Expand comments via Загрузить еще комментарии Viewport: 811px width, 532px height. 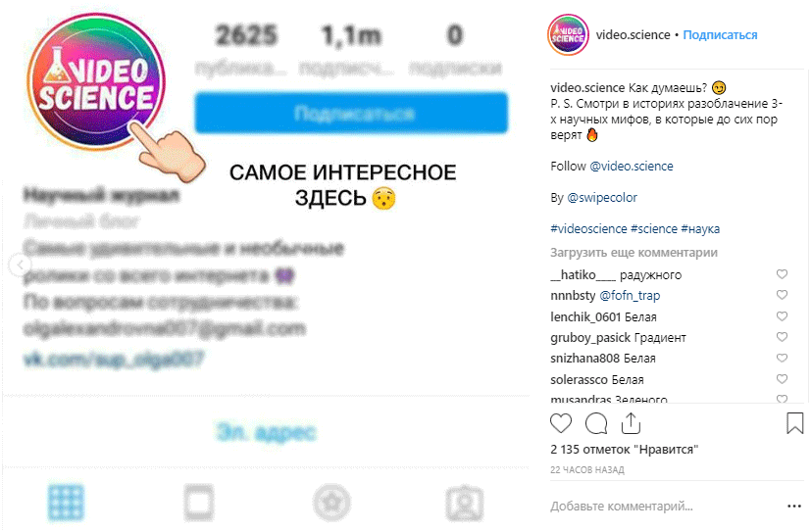pos(634,253)
